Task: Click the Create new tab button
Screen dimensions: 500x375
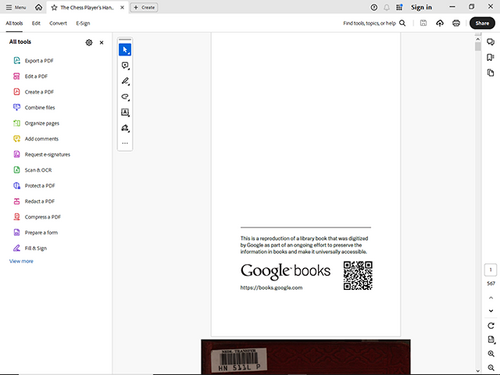Action: pos(144,7)
